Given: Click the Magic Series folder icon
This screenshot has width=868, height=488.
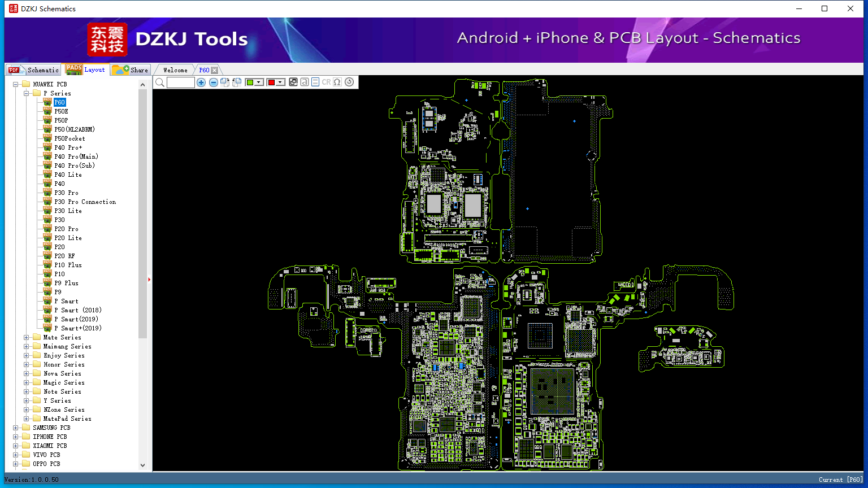Looking at the screenshot, I should [x=37, y=382].
